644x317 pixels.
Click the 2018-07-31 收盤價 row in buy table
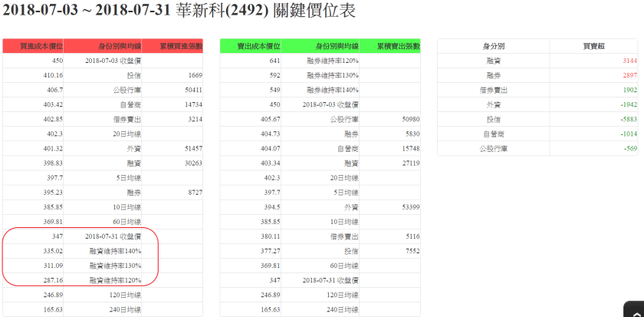click(112, 237)
